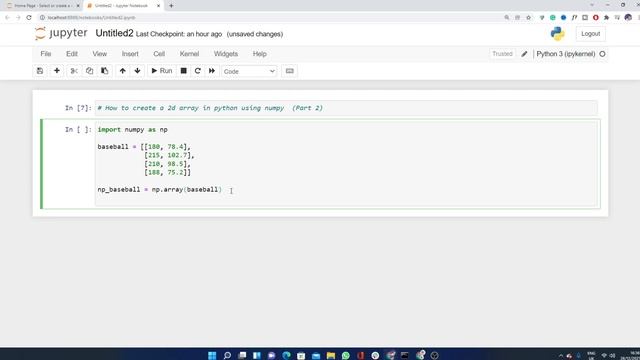Screen dimensions: 640x360
Task: Open WhatsApp from taskbar
Action: [x=346, y=355]
